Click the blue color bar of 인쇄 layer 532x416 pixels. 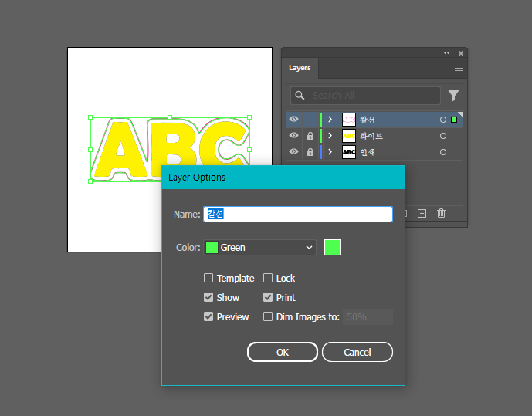[320, 152]
